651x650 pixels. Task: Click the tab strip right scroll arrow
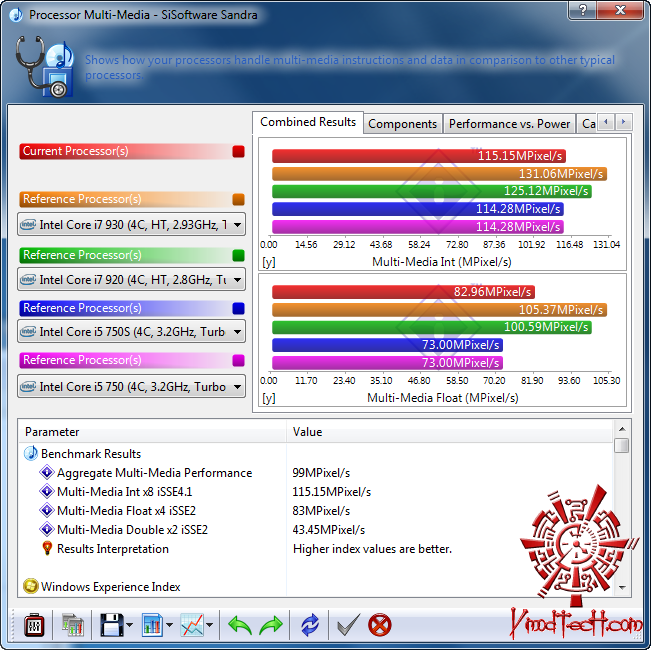coord(623,122)
